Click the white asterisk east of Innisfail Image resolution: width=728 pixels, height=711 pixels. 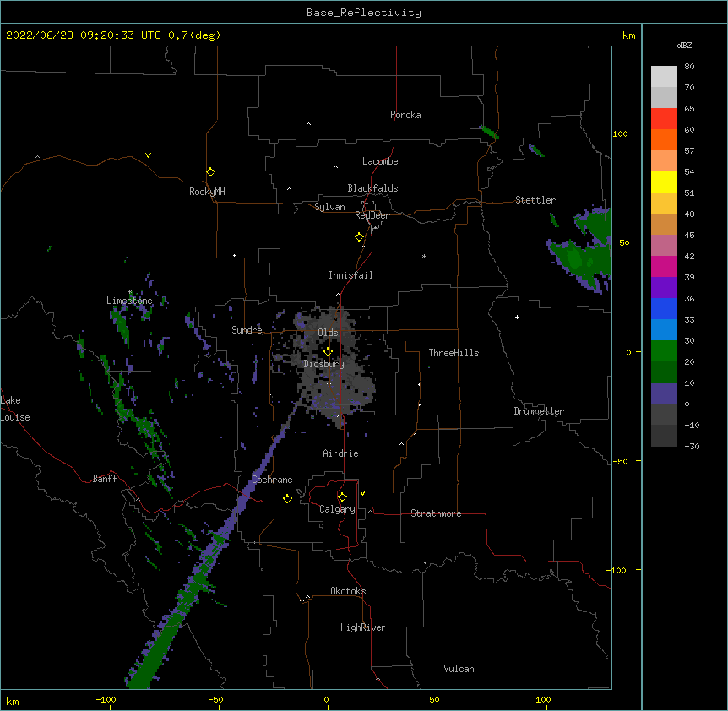[x=424, y=256]
